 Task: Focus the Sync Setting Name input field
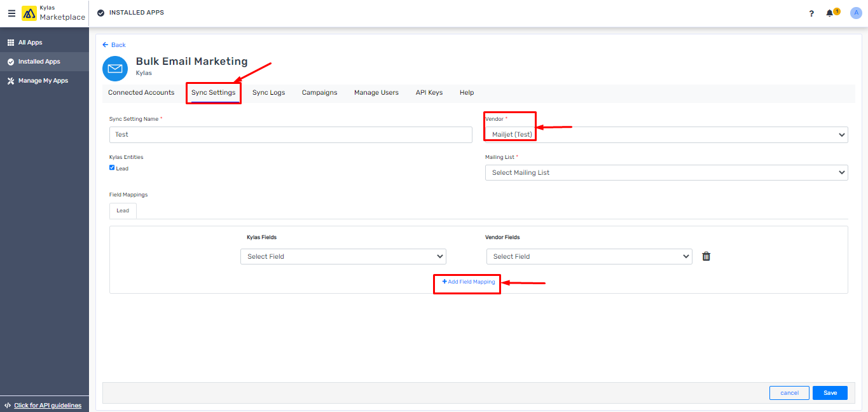pyautogui.click(x=291, y=135)
